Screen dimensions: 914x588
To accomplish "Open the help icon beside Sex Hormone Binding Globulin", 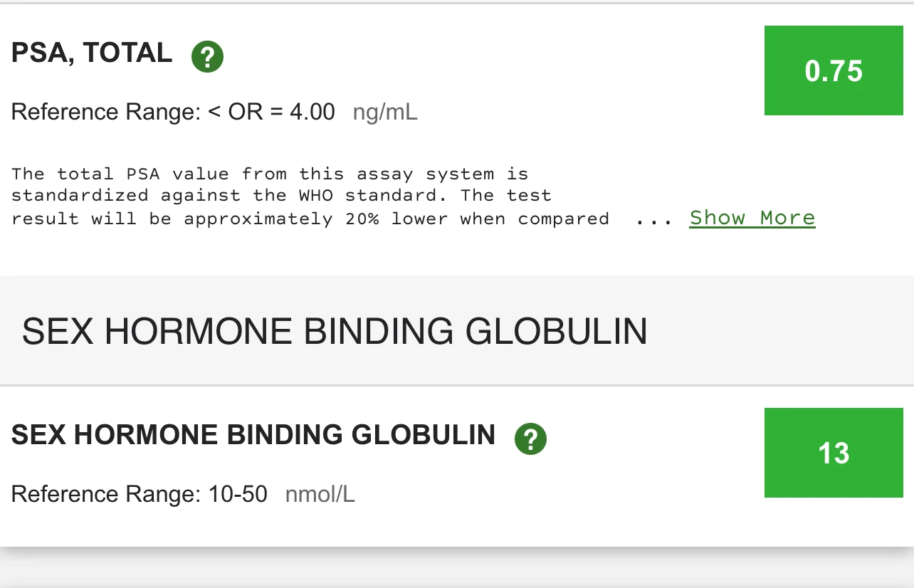I will pyautogui.click(x=530, y=439).
